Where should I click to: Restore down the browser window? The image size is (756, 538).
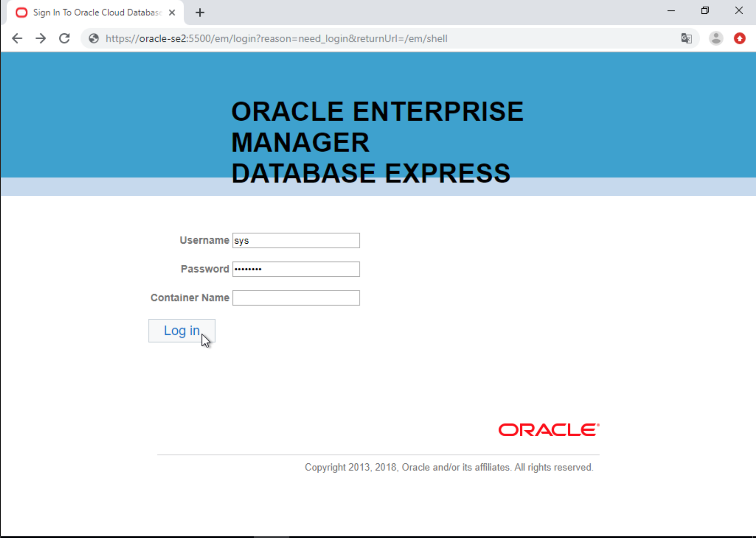point(705,11)
